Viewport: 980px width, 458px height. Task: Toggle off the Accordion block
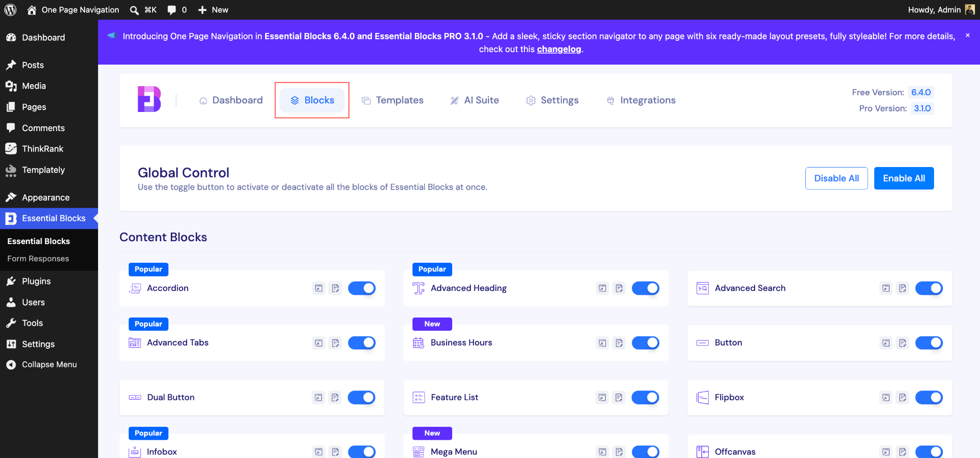[x=362, y=288]
